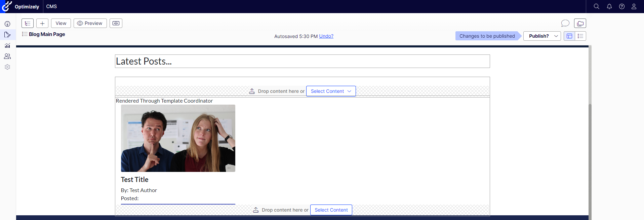Click the plus icon to create content
Image resolution: width=644 pixels, height=220 pixels.
point(42,23)
